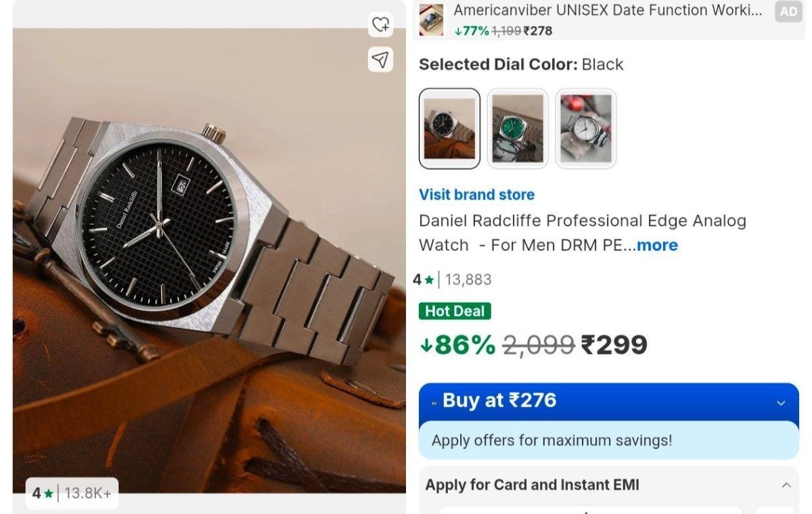Select the white dial color variant

coord(585,128)
